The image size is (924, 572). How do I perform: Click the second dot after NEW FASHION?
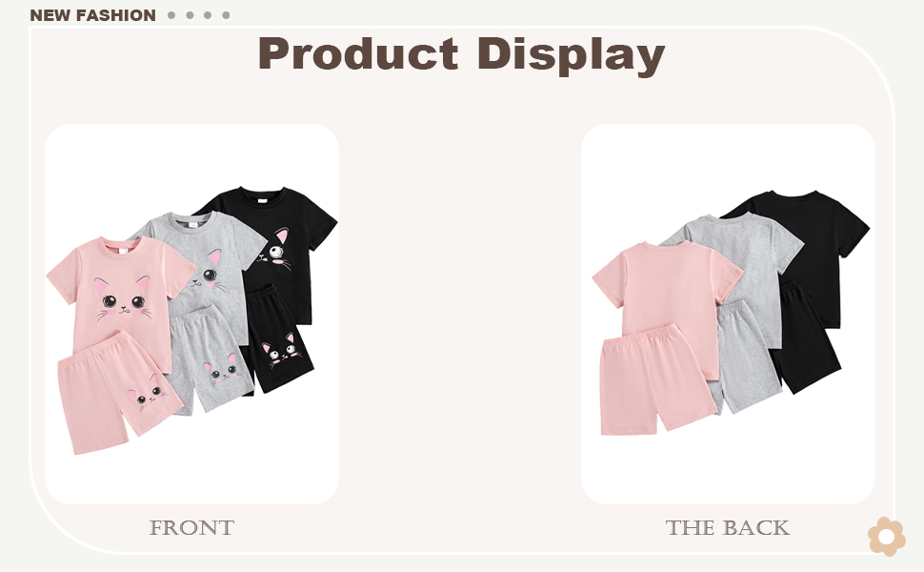click(190, 15)
